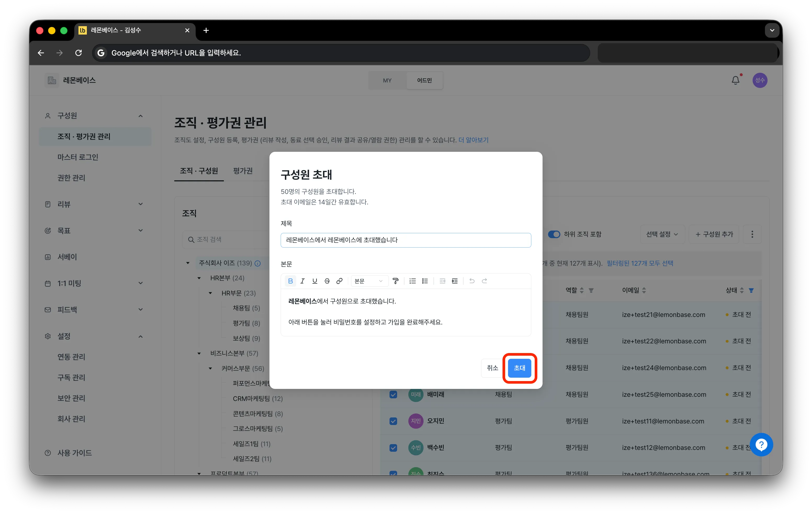Expand the 1:1 미팅 sidebar section

click(141, 283)
